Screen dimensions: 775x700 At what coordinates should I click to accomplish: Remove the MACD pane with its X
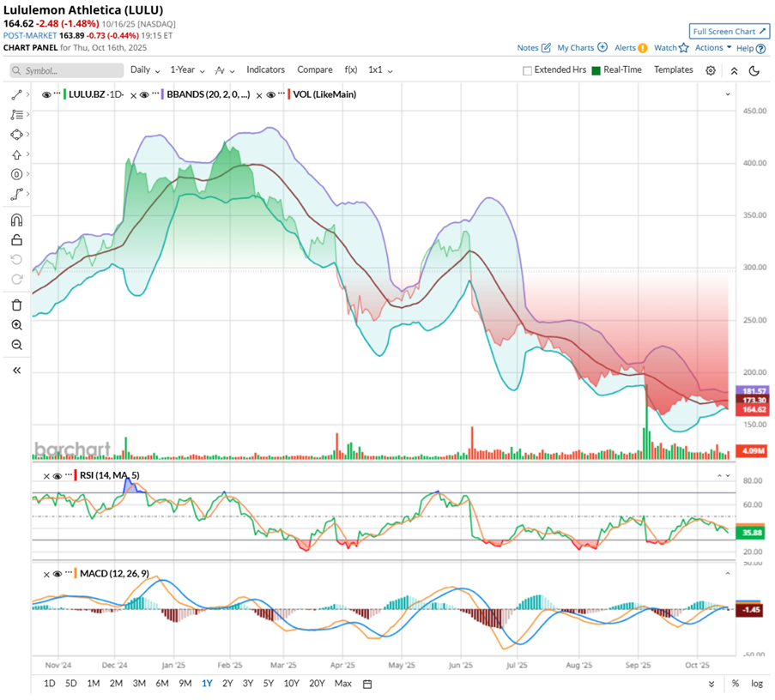click(x=46, y=575)
